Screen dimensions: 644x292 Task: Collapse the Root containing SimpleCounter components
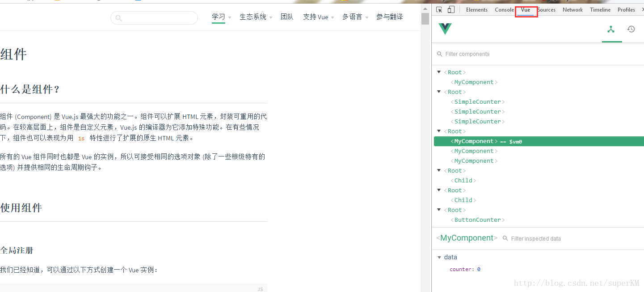pyautogui.click(x=439, y=92)
